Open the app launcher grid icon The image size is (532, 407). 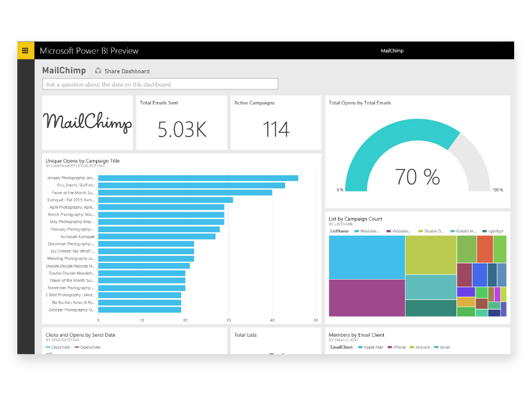point(25,51)
